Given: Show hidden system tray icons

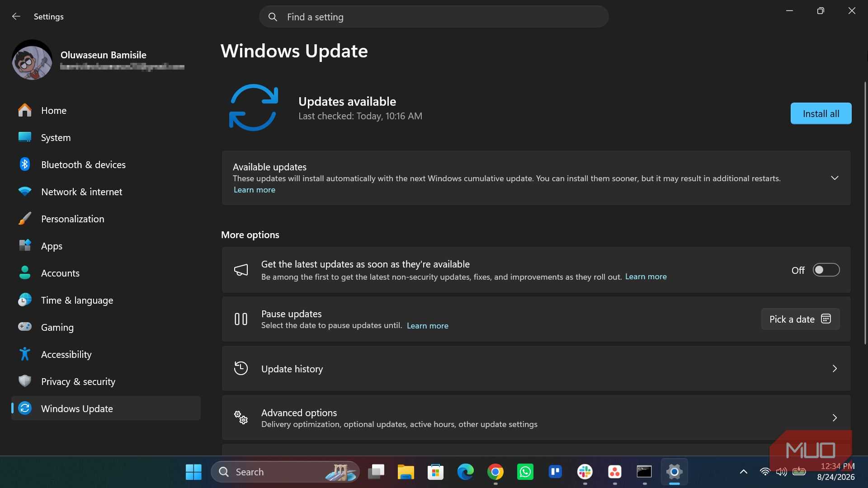Looking at the screenshot, I should pyautogui.click(x=743, y=472).
